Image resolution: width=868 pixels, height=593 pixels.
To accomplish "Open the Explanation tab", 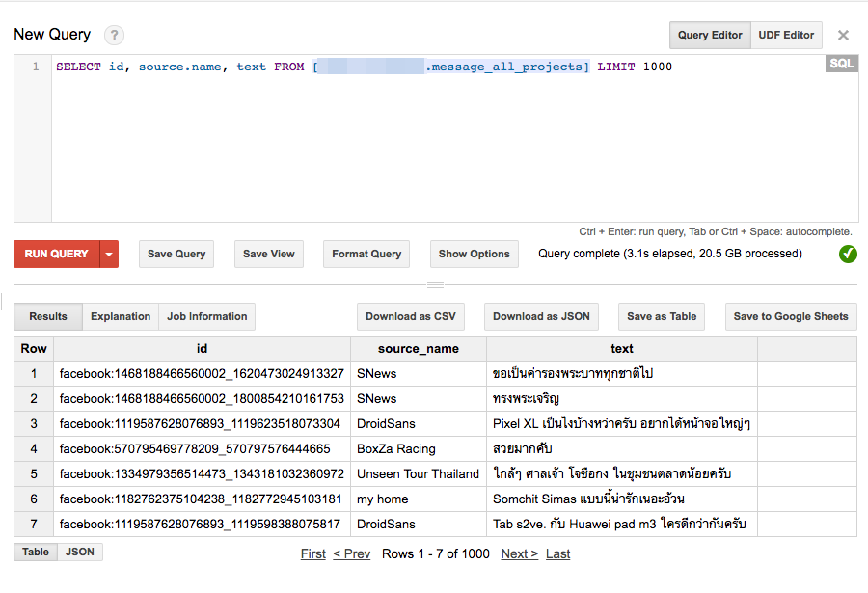I will pos(121,316).
